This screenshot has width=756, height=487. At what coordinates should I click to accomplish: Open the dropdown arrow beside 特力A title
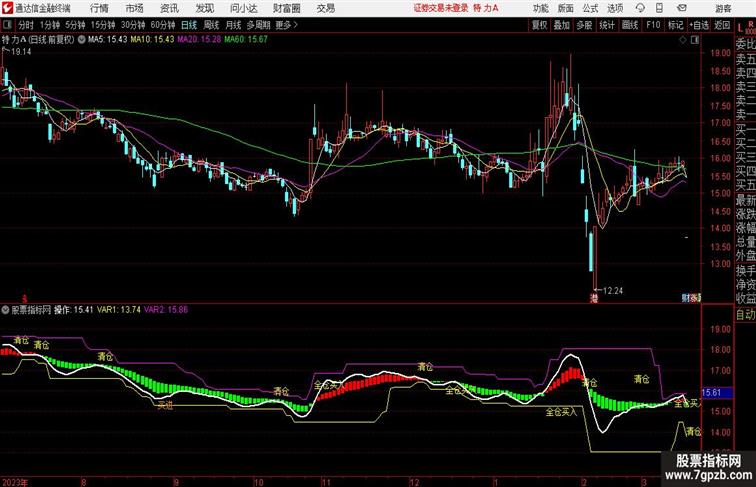(81, 40)
